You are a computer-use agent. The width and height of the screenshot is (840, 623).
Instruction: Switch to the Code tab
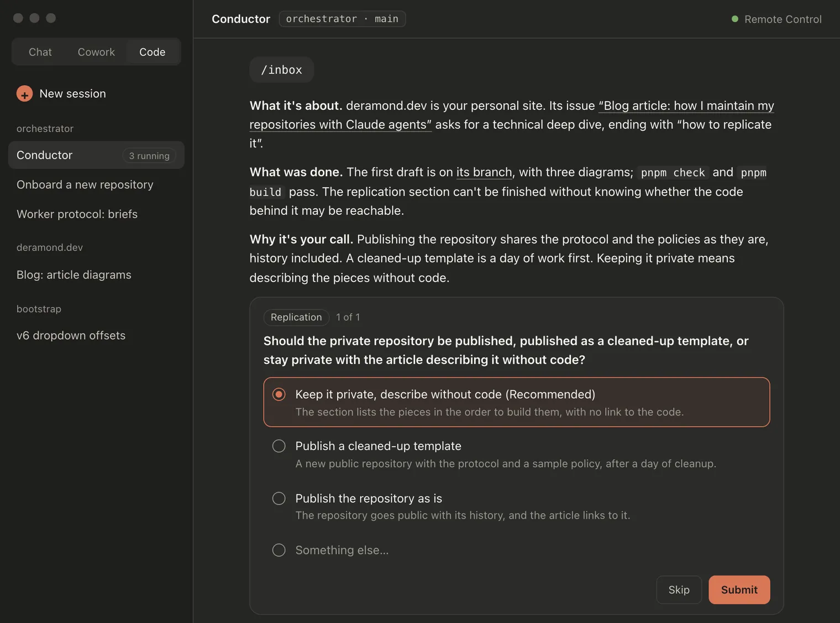point(153,52)
